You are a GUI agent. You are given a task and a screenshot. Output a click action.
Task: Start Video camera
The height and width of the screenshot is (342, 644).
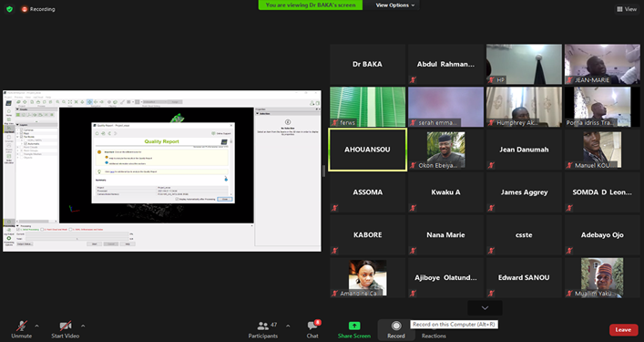point(66,329)
